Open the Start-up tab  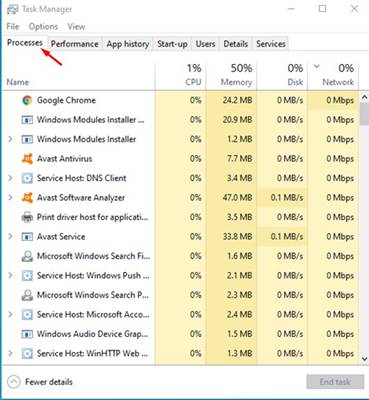[172, 44]
